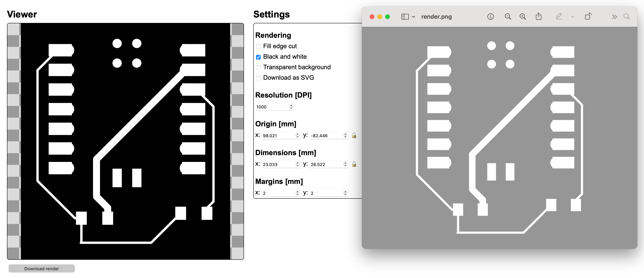Check Download as SVG option
Viewport: 644px width, 278px height.
click(258, 78)
